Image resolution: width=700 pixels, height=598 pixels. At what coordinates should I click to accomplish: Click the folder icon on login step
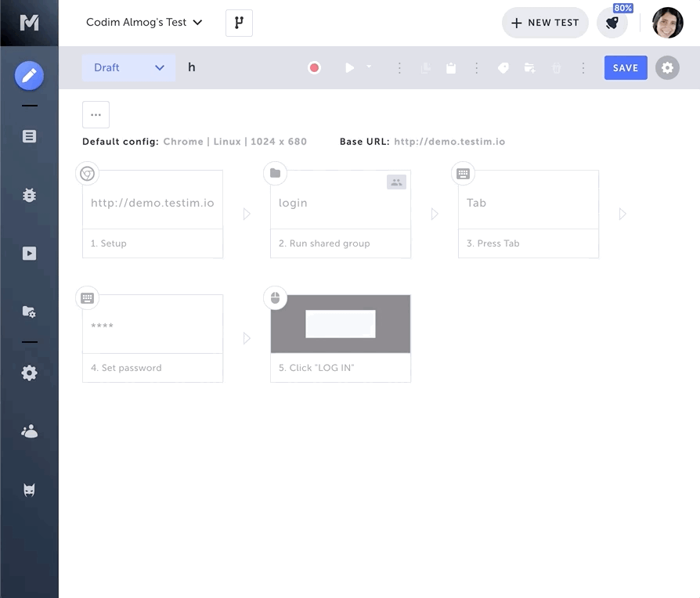click(x=275, y=173)
